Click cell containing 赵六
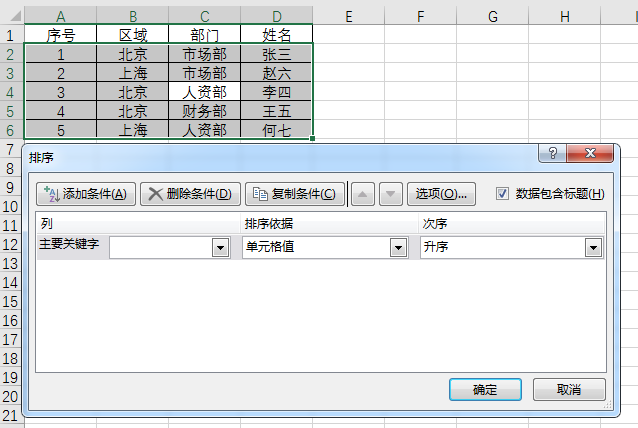 point(277,73)
